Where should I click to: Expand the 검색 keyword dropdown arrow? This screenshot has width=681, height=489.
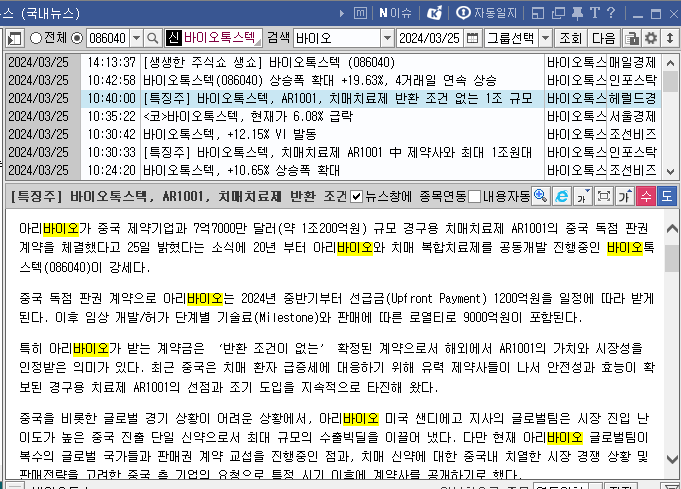click(x=387, y=38)
